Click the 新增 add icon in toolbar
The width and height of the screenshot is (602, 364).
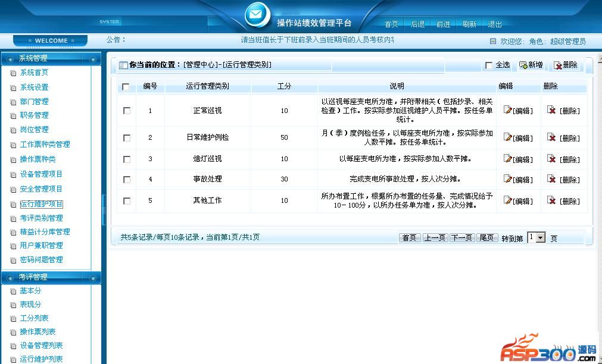[x=523, y=65]
